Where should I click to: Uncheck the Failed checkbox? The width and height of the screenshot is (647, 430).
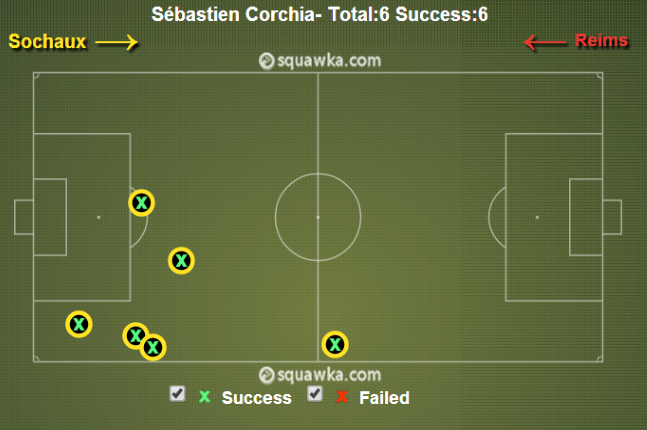point(315,394)
